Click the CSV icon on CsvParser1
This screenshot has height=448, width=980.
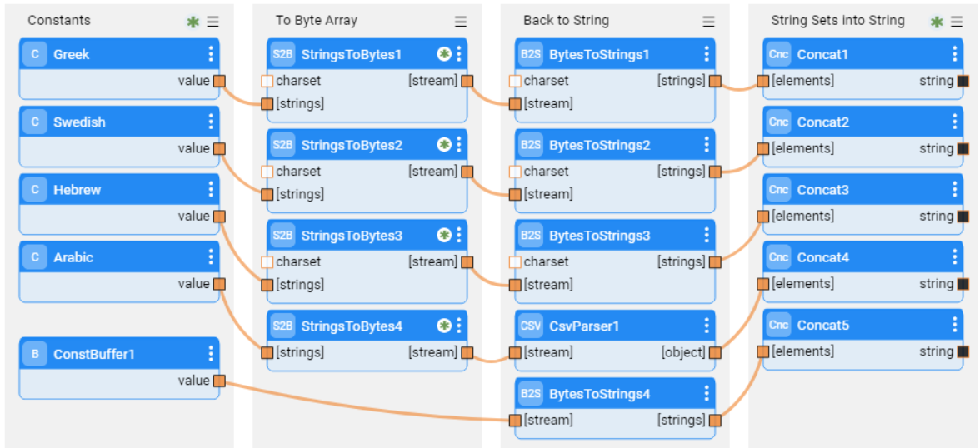(x=531, y=326)
